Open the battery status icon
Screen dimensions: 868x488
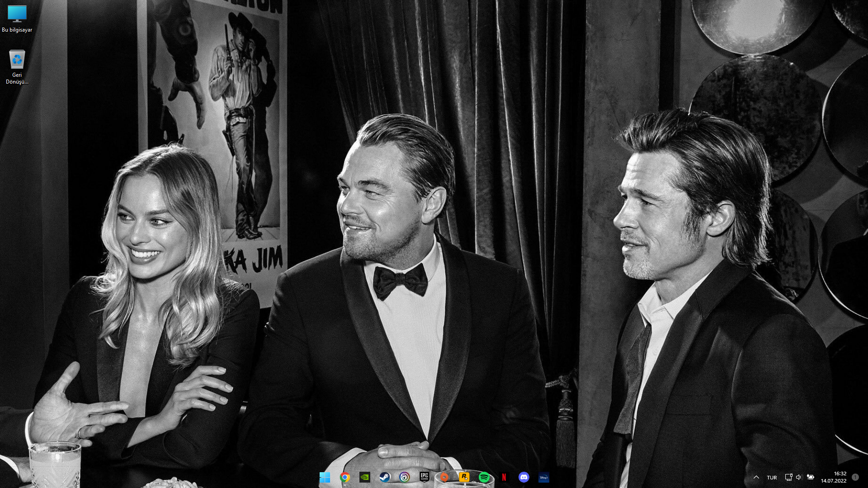(x=810, y=477)
